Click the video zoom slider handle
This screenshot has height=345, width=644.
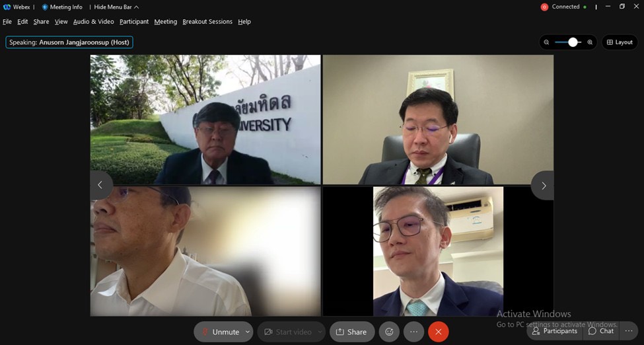tap(573, 42)
